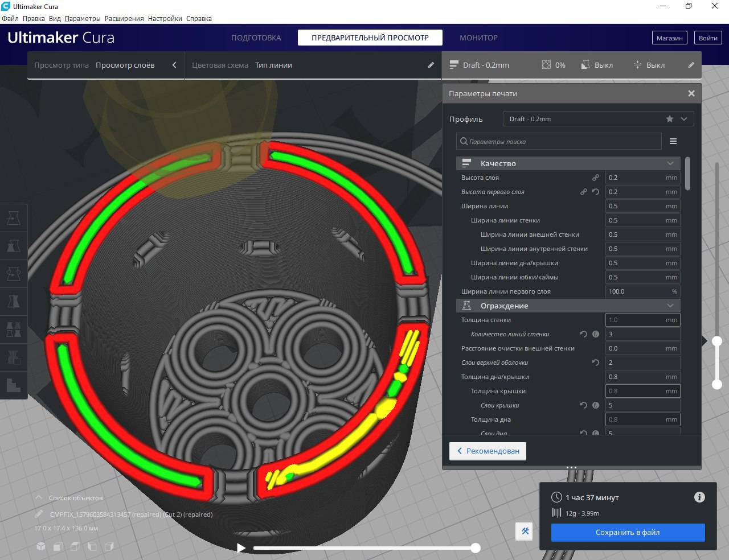Select the Rotate tool in left toolbar
The image size is (729, 560).
pyautogui.click(x=14, y=274)
